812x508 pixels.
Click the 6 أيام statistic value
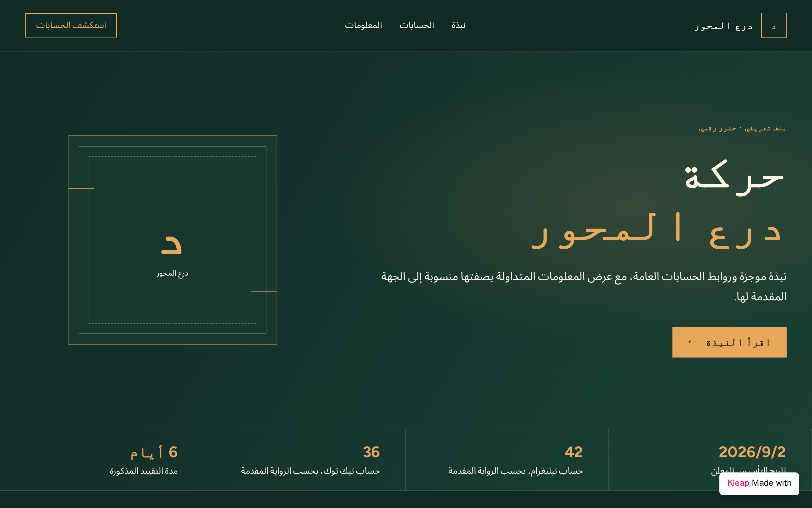[x=154, y=452]
